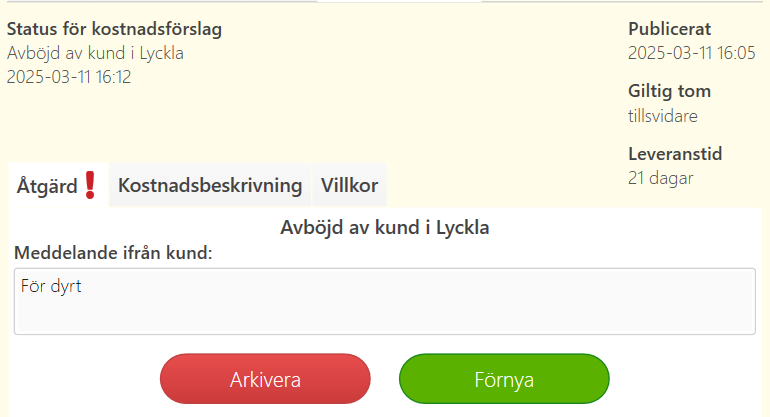This screenshot has width=770, height=417.
Task: Click empty area below the 'För dyrt' text
Action: 385,317
